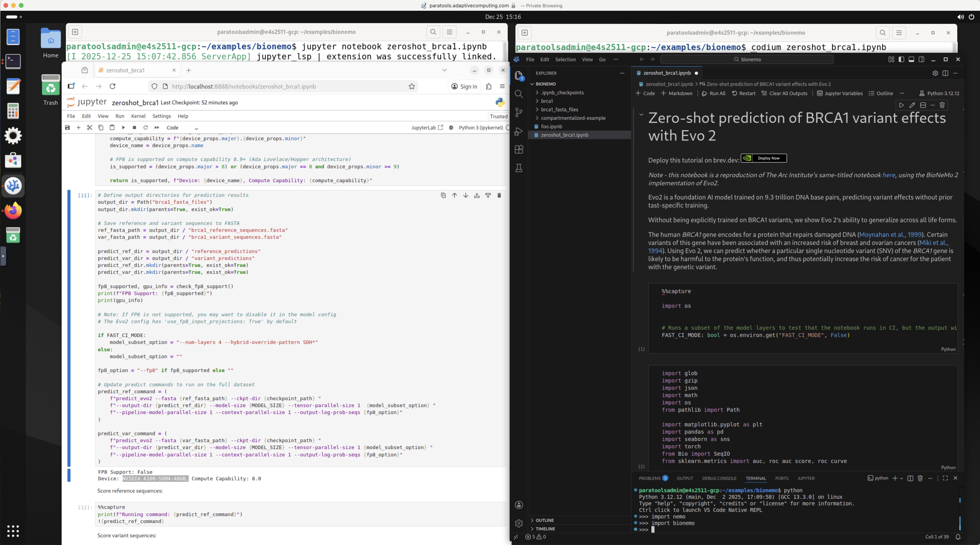
Task: Open the Kernel menu in Jupyter
Action: (138, 116)
